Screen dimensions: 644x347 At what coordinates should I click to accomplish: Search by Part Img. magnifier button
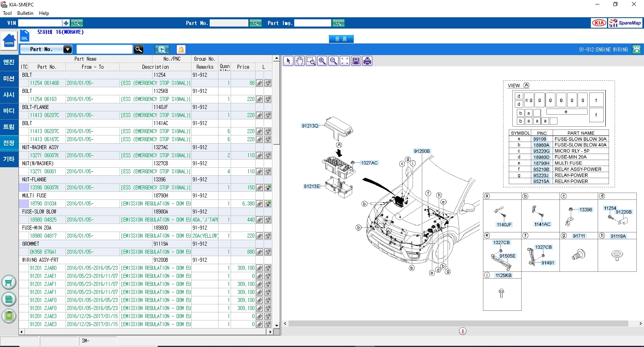coord(339,23)
